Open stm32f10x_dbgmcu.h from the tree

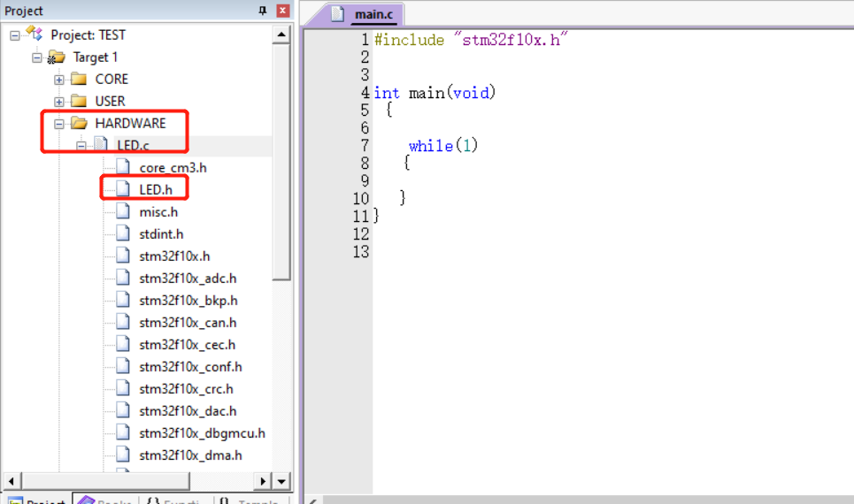click(x=202, y=433)
